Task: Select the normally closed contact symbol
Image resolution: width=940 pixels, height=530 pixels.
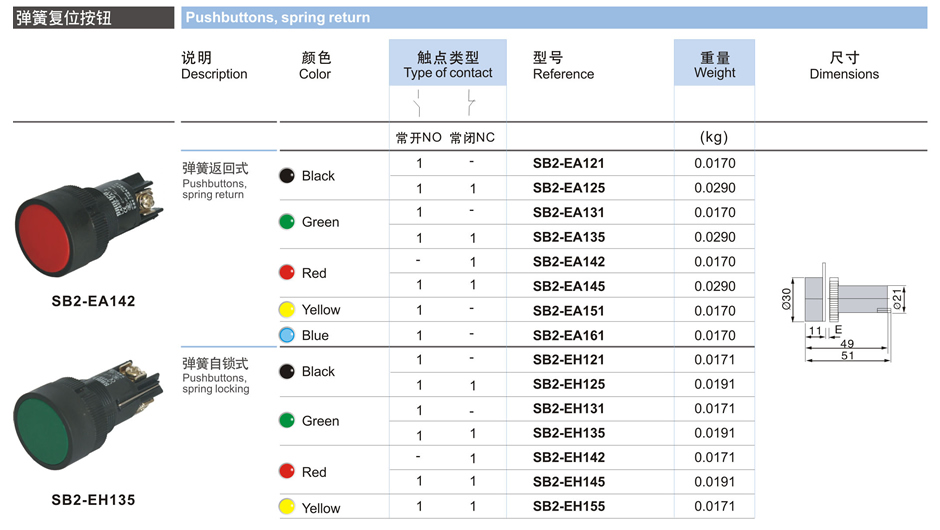Action: click(x=471, y=102)
